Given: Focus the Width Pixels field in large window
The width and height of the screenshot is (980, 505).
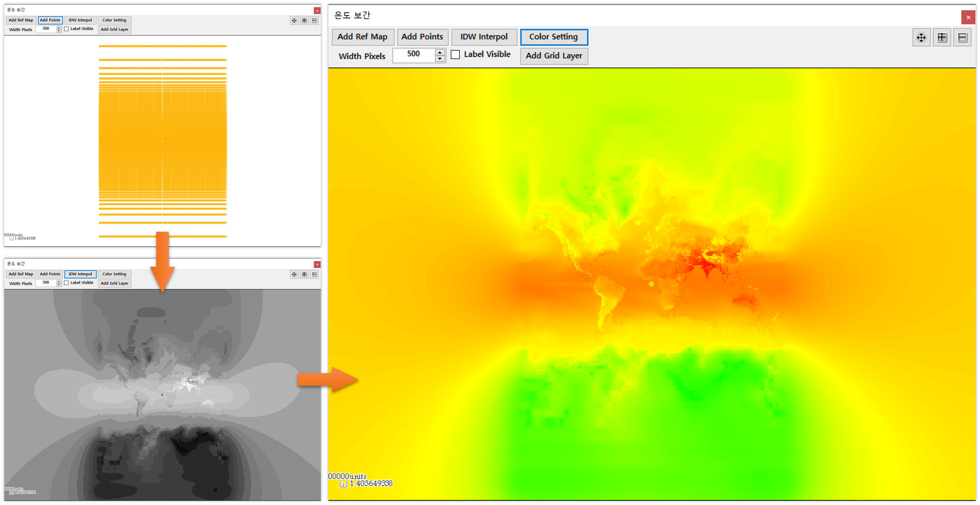Looking at the screenshot, I should coord(414,55).
